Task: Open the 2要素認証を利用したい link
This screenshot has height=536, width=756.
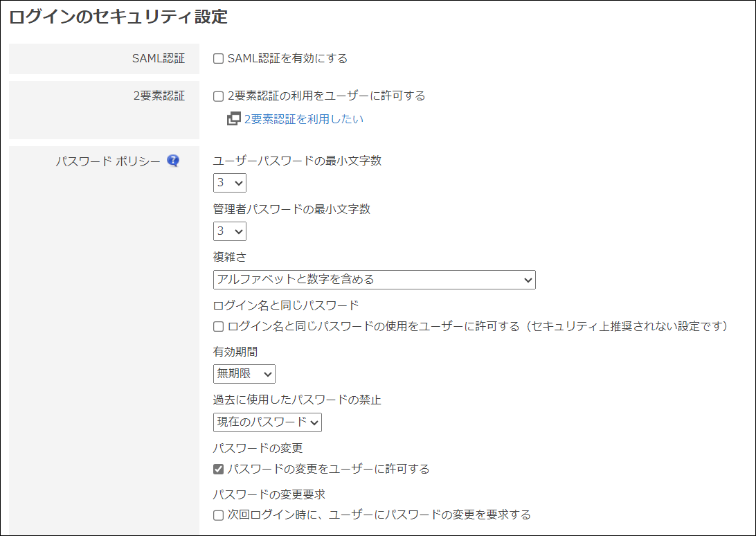Action: (x=303, y=119)
